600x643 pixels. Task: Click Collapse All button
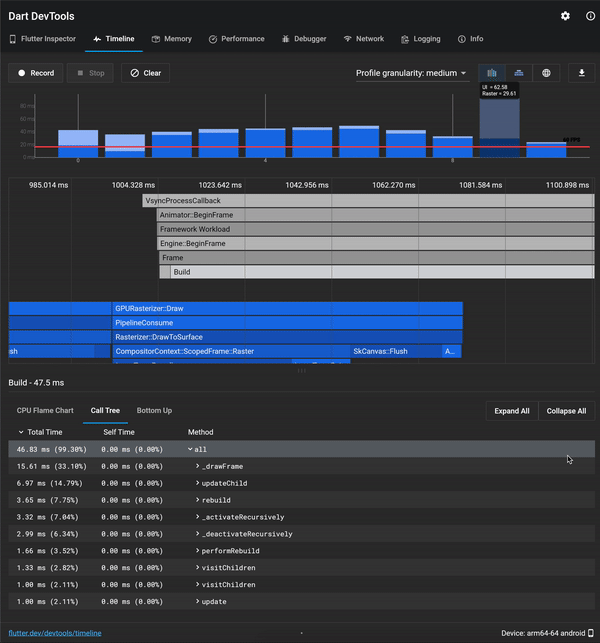point(566,411)
